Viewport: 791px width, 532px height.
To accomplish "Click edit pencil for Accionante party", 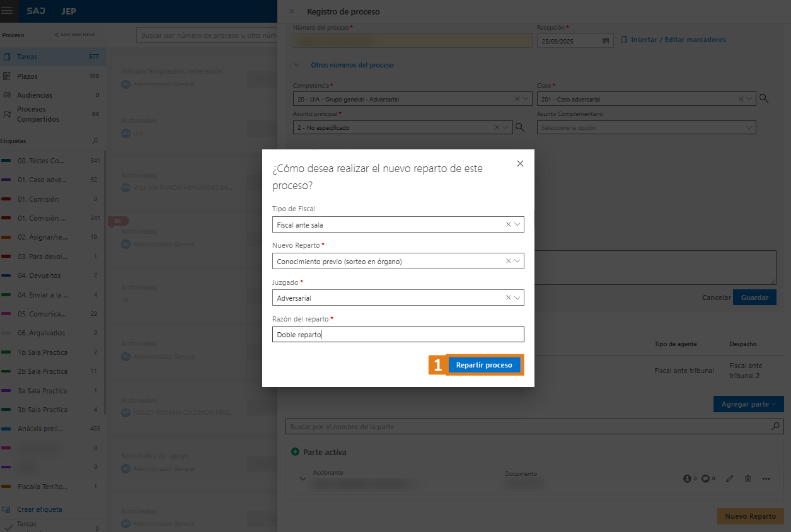I will click(729, 478).
